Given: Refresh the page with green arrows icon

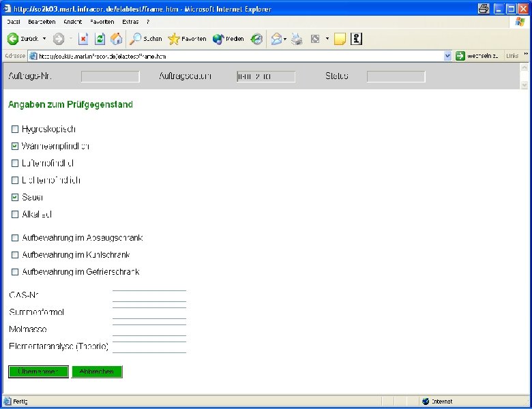Looking at the screenshot, I should click(100, 39).
